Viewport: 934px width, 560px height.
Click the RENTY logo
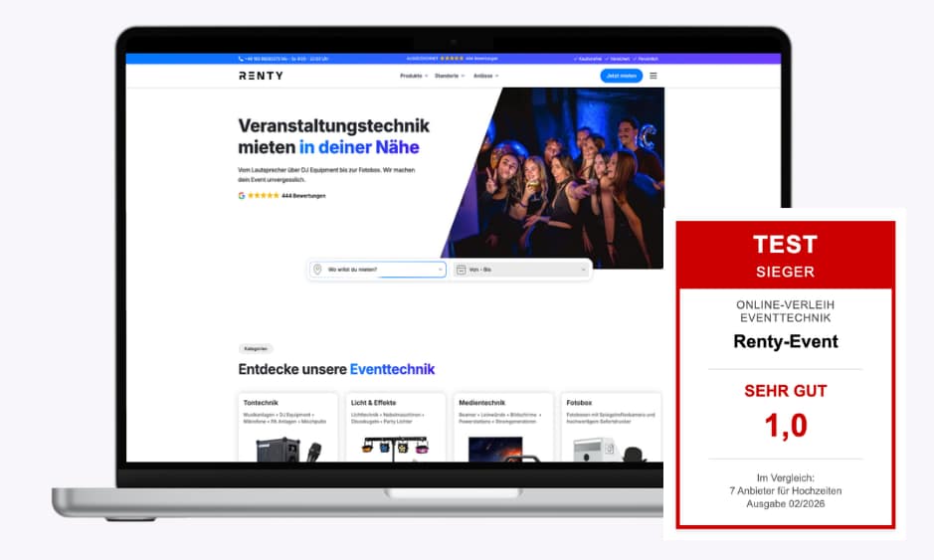(261, 76)
